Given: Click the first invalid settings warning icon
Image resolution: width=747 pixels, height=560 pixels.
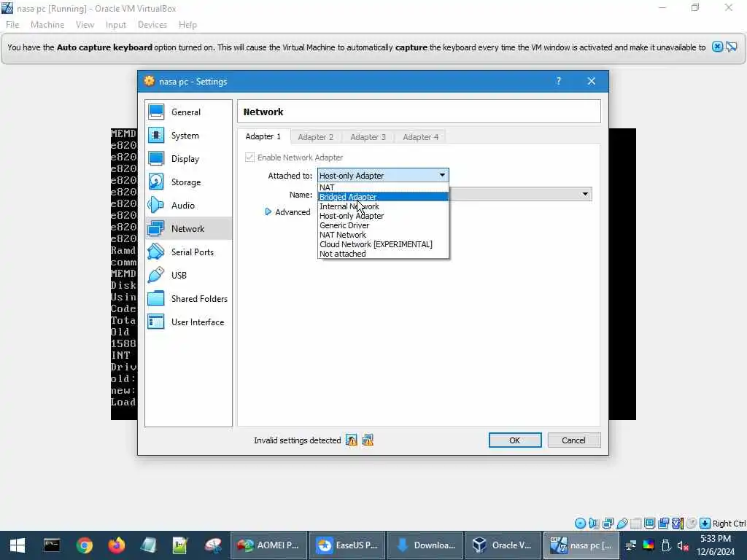Looking at the screenshot, I should [352, 440].
